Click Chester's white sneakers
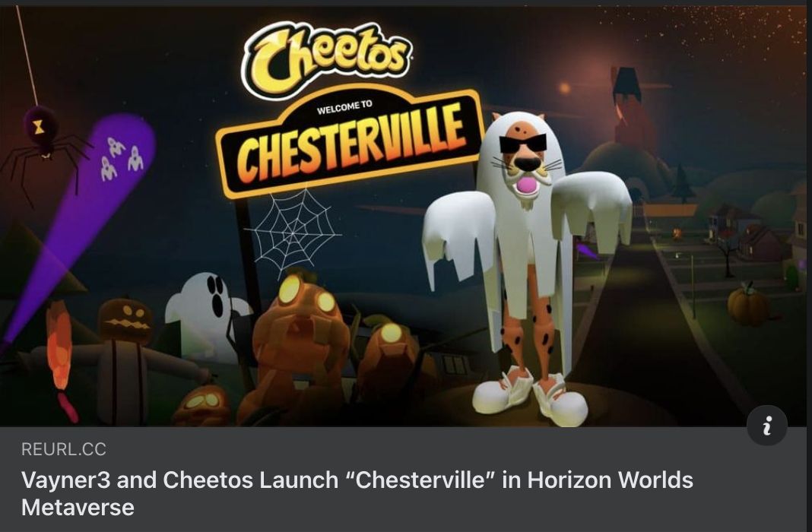The width and height of the screenshot is (812, 532). pyautogui.click(x=531, y=394)
